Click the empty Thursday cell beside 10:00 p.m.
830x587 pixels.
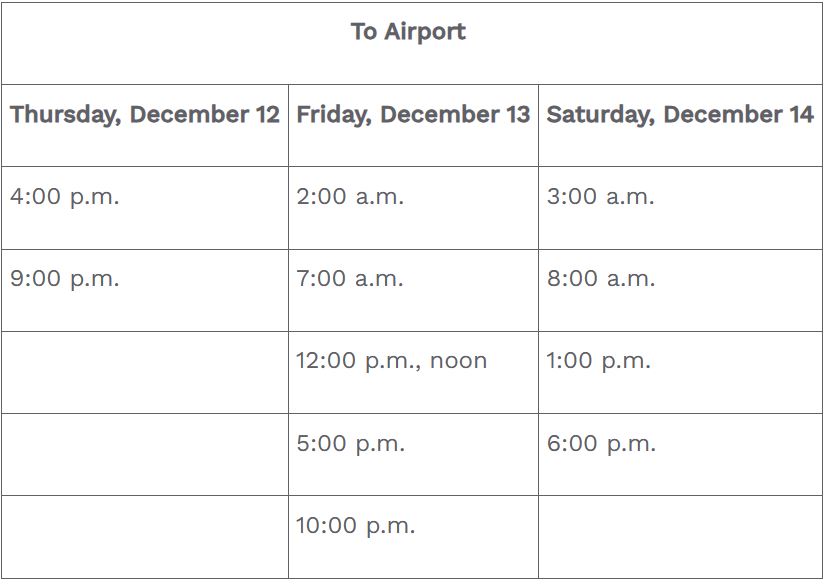pyautogui.click(x=145, y=536)
